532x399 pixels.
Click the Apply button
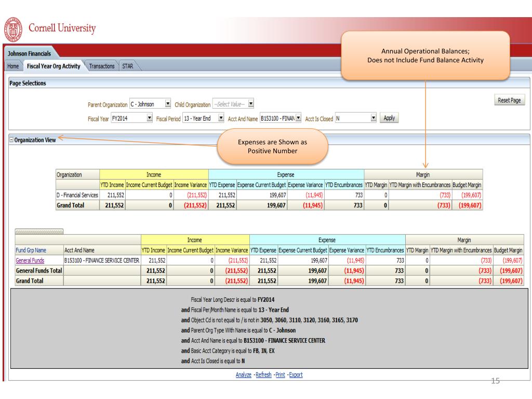(x=389, y=118)
